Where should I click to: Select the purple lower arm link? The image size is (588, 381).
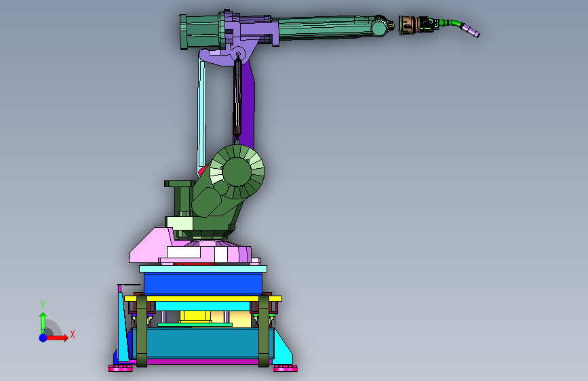248,105
